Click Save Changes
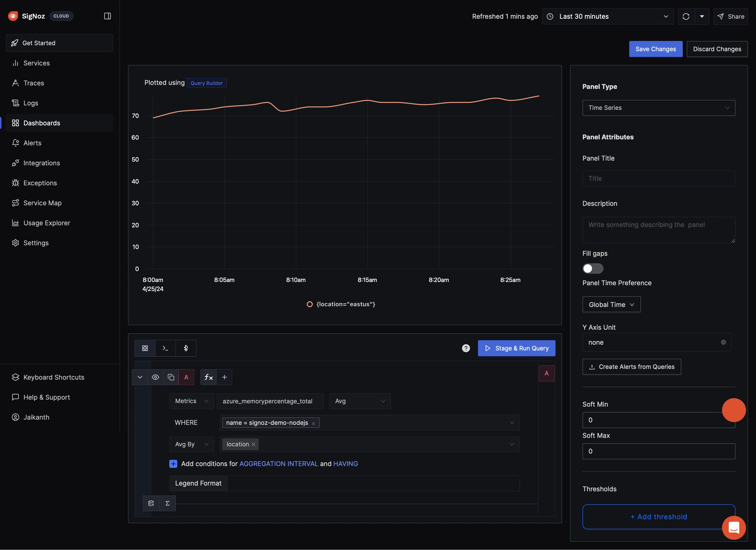The height and width of the screenshot is (550, 756). [656, 49]
